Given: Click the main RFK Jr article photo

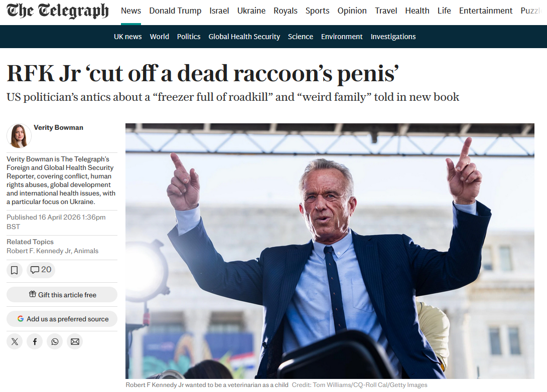Looking at the screenshot, I should click(330, 251).
